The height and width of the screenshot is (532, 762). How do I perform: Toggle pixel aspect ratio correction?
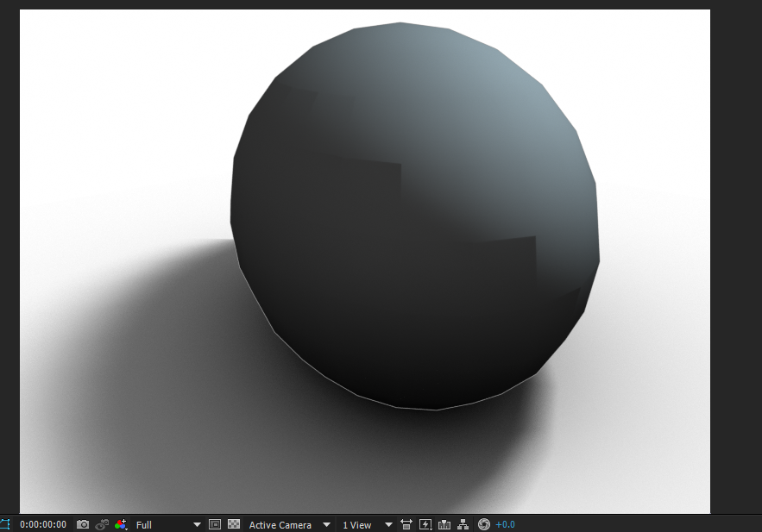coord(406,524)
